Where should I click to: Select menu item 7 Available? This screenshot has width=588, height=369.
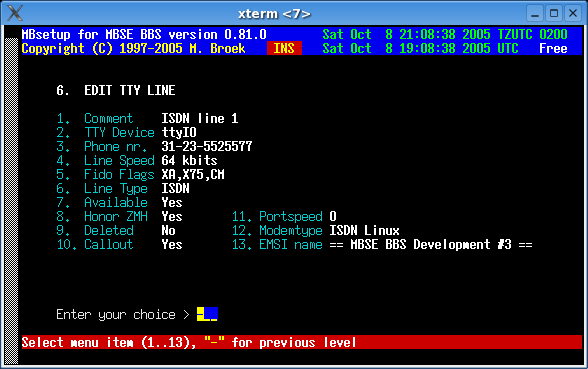point(102,202)
